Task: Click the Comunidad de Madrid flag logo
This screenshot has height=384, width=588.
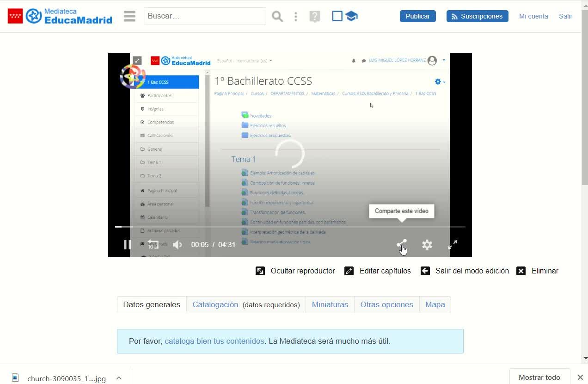Action: tap(15, 16)
